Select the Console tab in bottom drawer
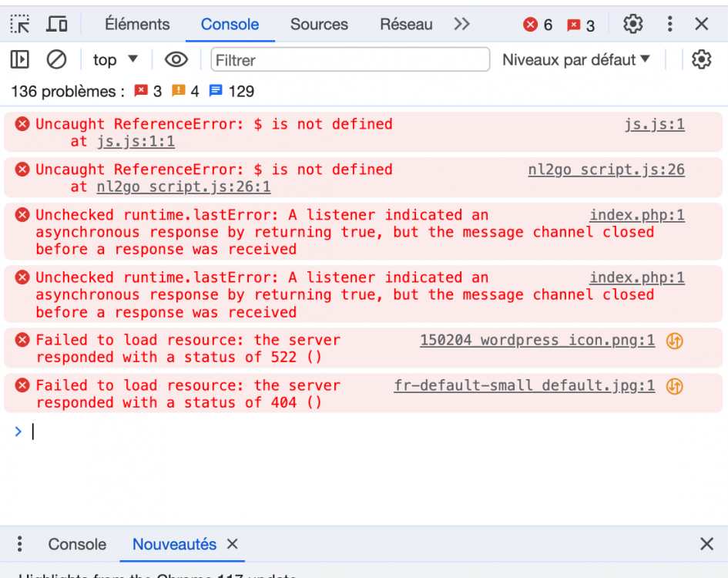 coord(77,544)
